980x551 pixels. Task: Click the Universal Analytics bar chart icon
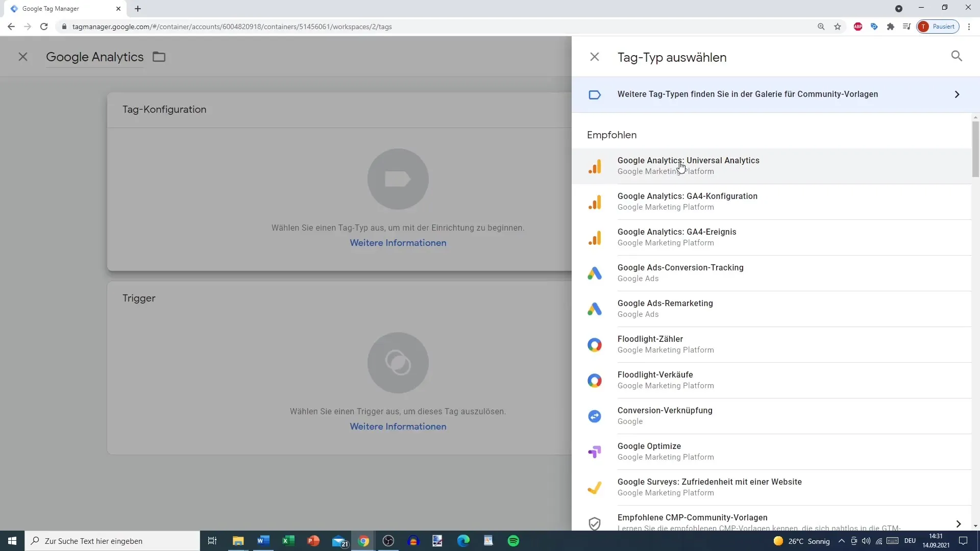[x=595, y=166]
